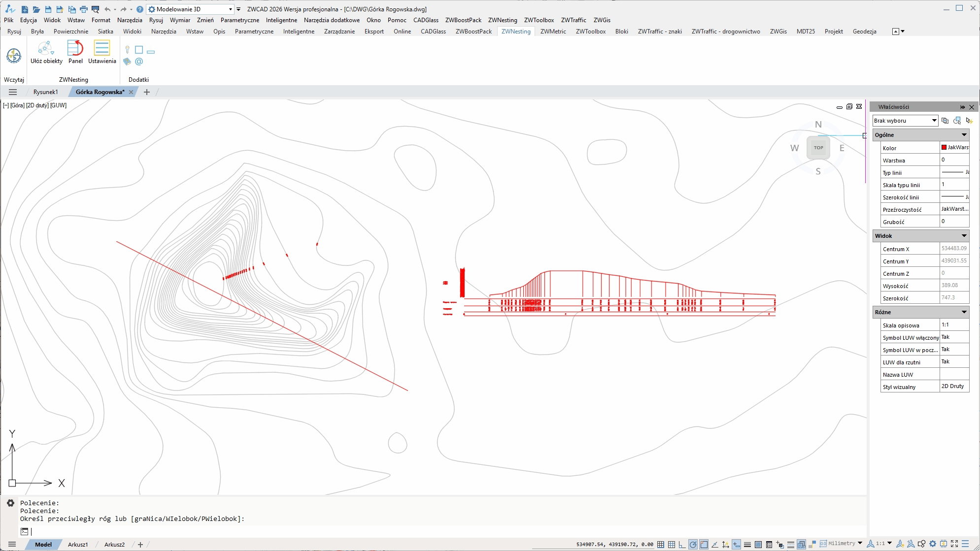This screenshot has width=980, height=551.
Task: Open a file with the folder icon
Action: pos(36,9)
